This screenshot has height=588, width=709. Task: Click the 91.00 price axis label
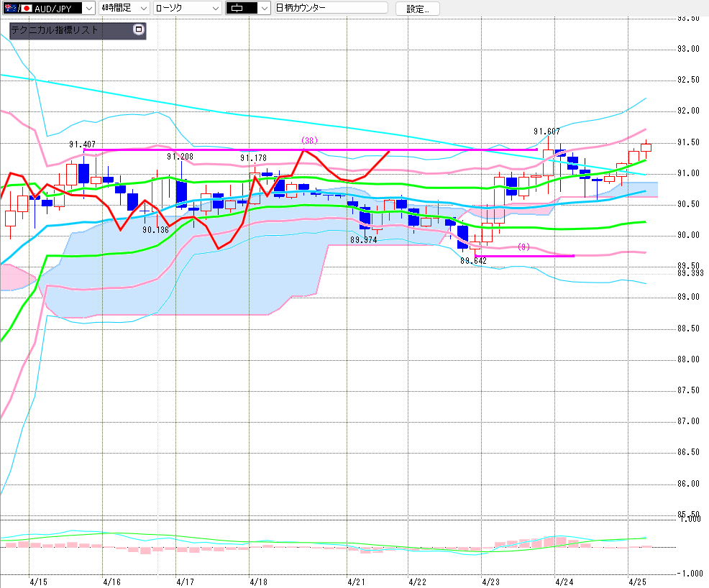688,173
